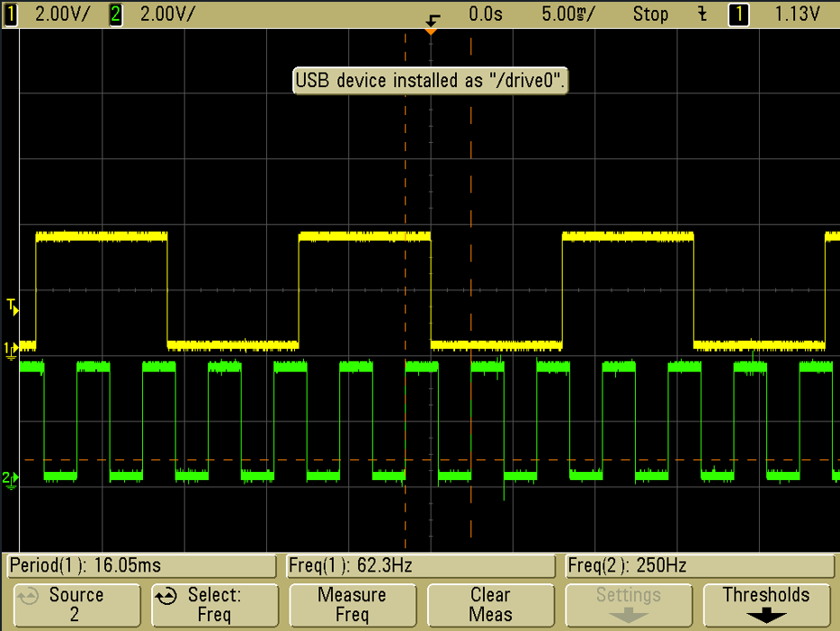Open the Select: Freq measurement selector
Image resolution: width=840 pixels, height=631 pixels.
(x=214, y=605)
